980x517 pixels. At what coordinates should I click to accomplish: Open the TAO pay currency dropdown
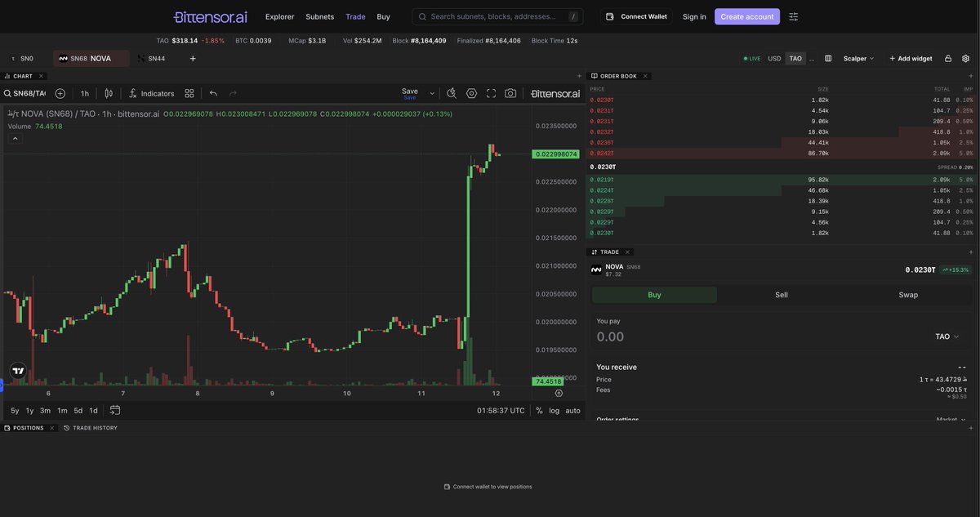click(947, 336)
